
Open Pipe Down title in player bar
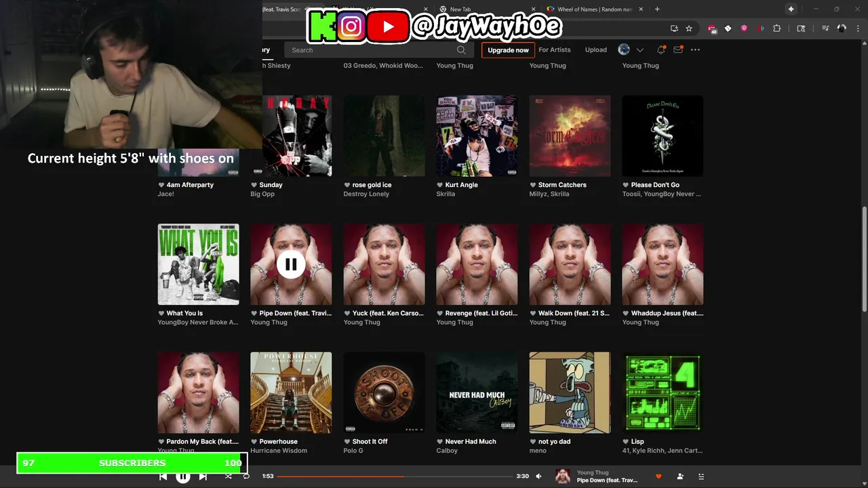click(x=607, y=481)
